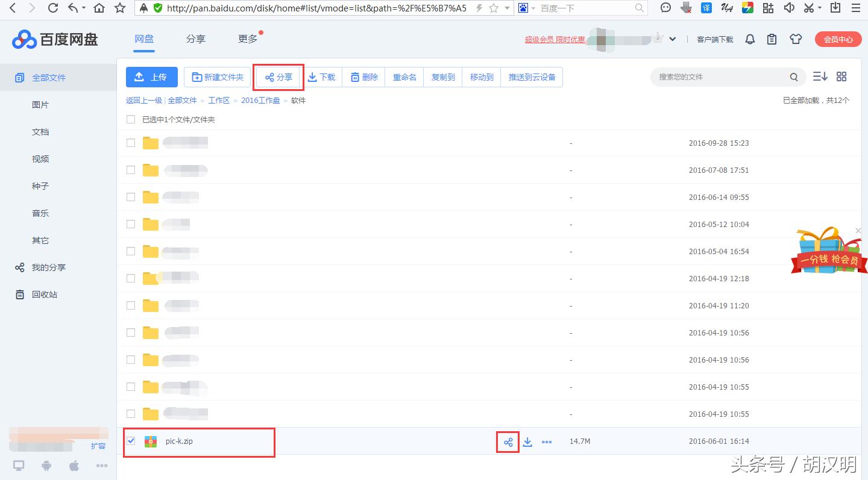Screen dimensions: 868x480
Task: Open the clipboard icon in the header
Action: tap(772, 39)
